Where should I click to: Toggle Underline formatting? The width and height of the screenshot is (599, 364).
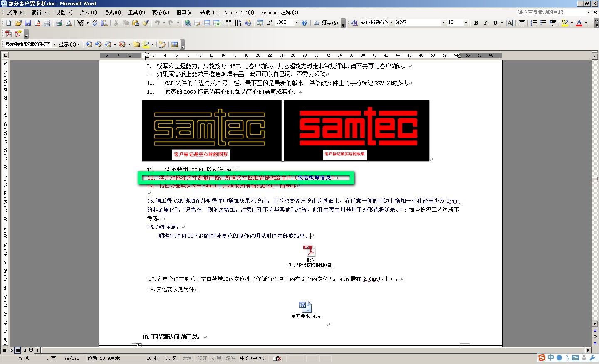coord(495,23)
